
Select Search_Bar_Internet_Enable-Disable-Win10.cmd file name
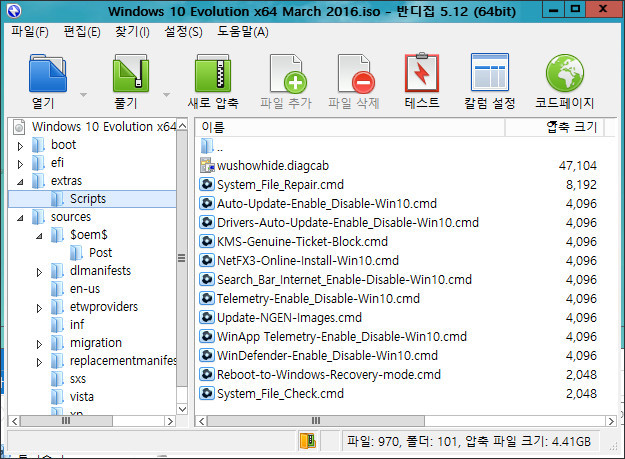(344, 280)
